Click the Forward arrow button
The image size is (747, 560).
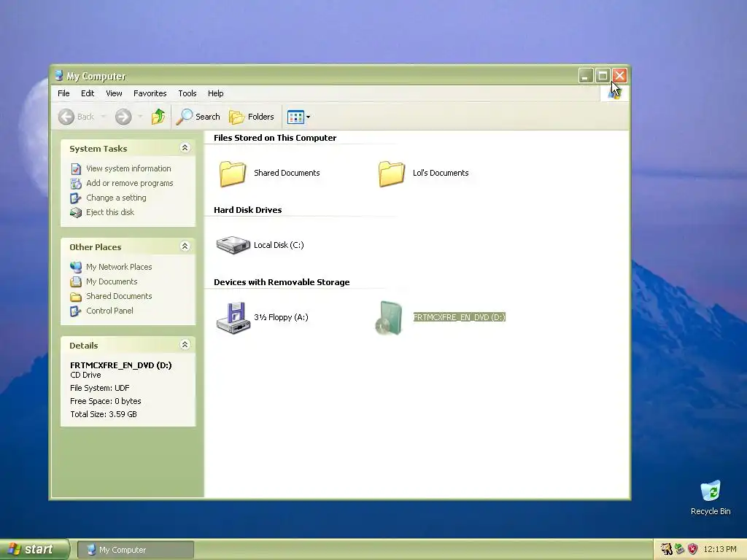(x=123, y=117)
